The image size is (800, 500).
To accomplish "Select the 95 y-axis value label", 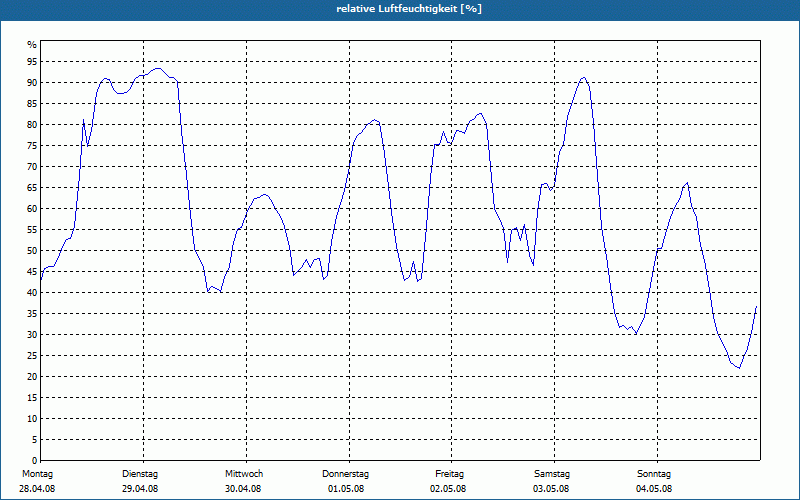I will tap(32, 62).
